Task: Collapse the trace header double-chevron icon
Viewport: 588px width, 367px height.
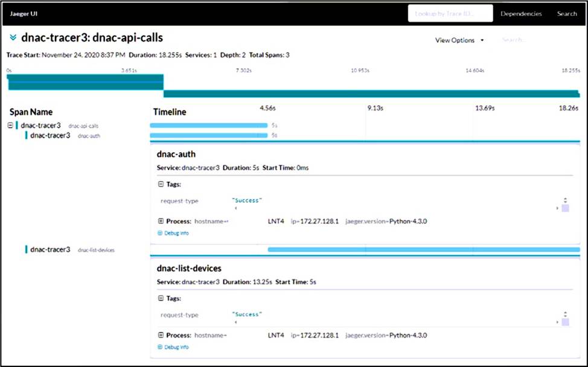Action: (13, 38)
